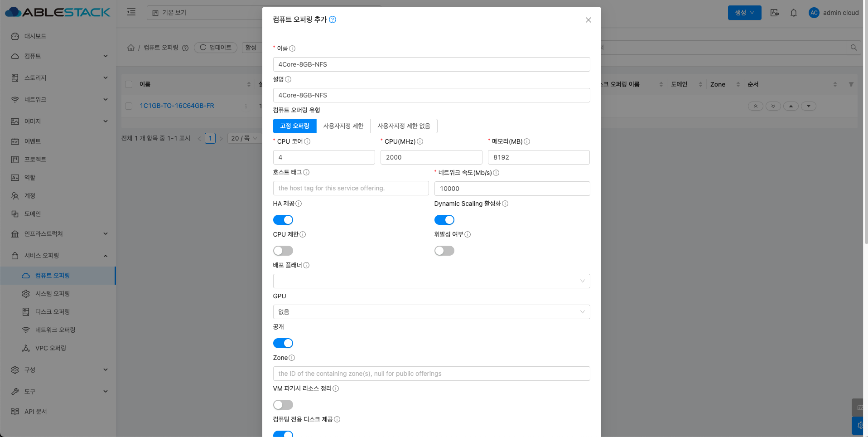
Task: Click the notification bell icon
Action: click(x=793, y=13)
